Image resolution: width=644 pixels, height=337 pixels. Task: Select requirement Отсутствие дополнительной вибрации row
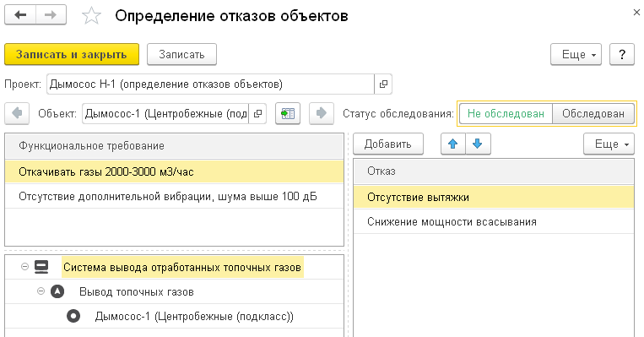174,197
